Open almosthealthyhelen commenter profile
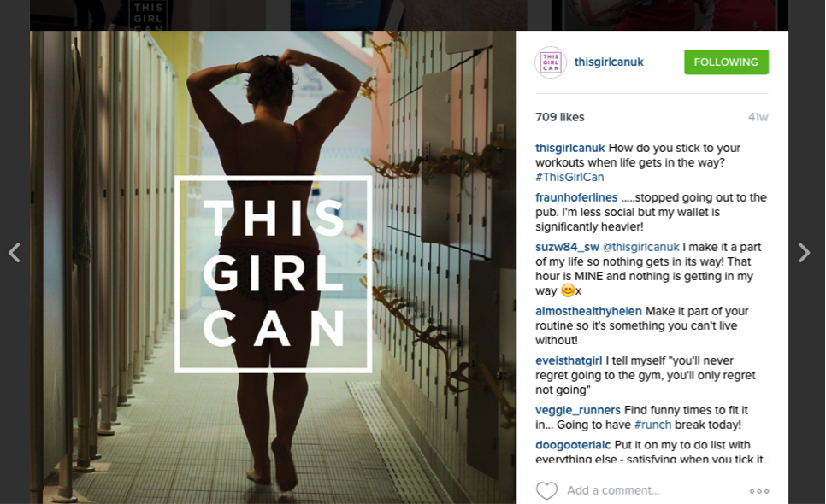The height and width of the screenshot is (504, 826). click(588, 312)
